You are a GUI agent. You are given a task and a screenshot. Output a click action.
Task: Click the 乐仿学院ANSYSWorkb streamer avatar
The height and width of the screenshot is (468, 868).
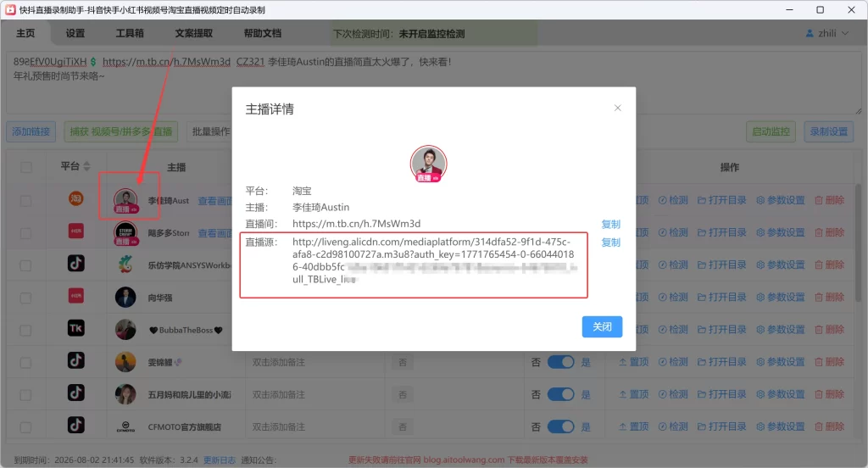[125, 265]
